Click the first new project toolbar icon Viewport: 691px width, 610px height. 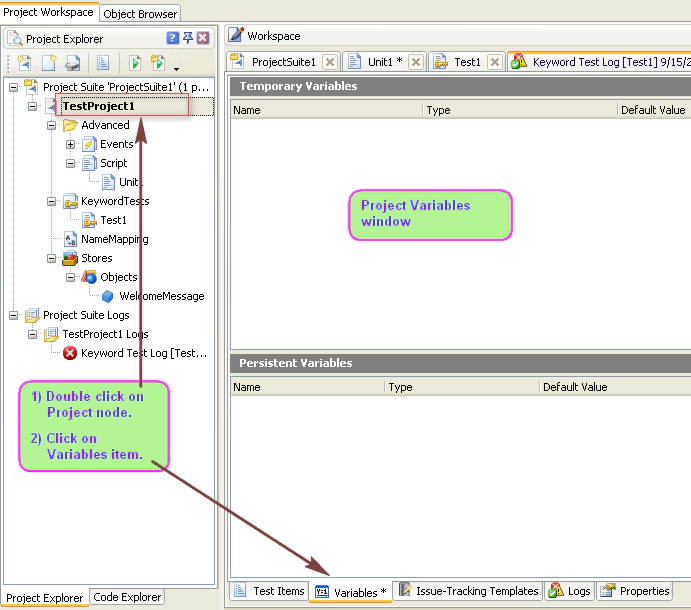[x=24, y=63]
